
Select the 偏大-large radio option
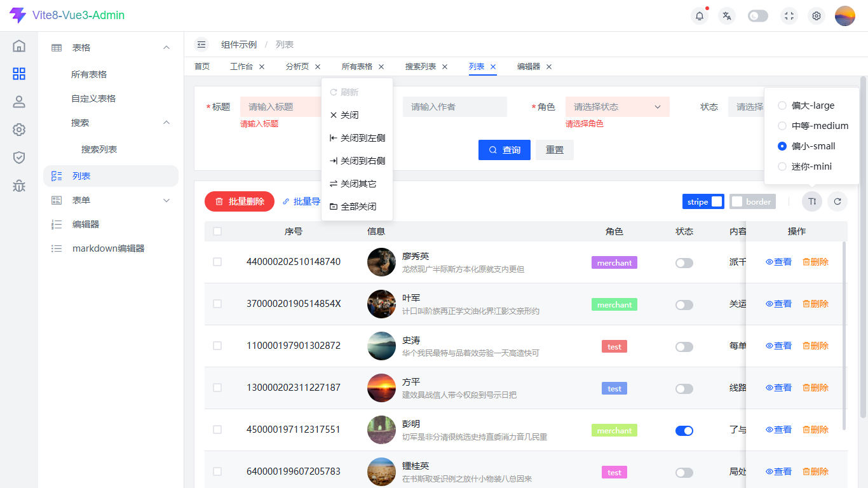coord(806,105)
